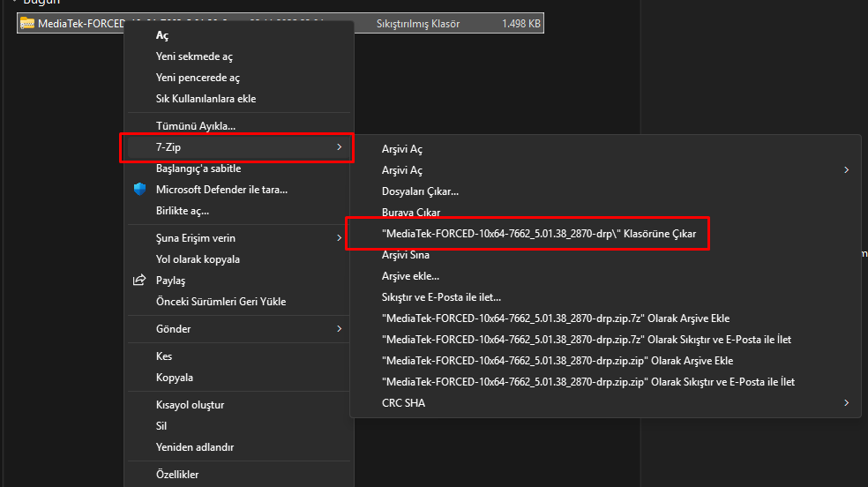Open Şuna Erişim verin entry

pos(239,238)
